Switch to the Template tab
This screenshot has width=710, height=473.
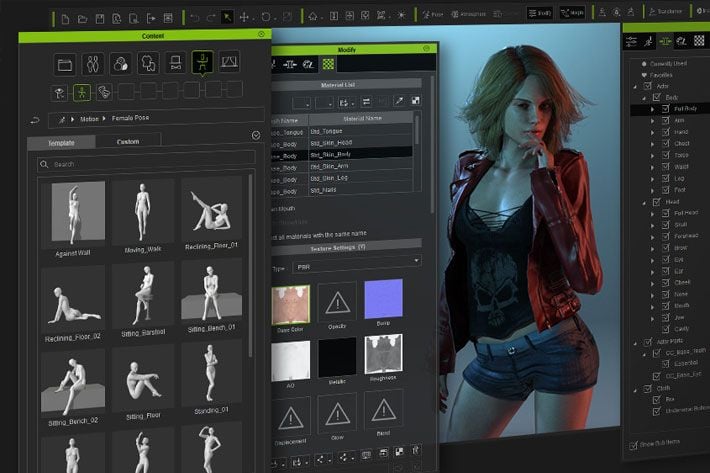click(x=63, y=142)
